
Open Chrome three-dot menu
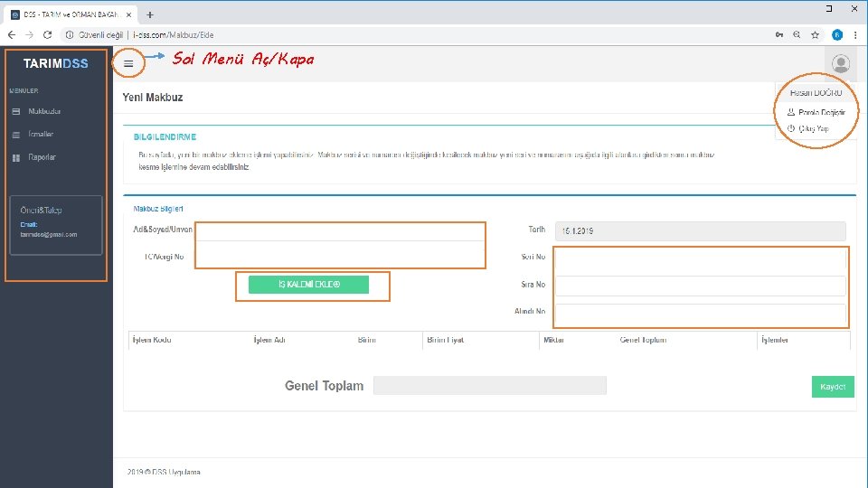pyautogui.click(x=855, y=35)
